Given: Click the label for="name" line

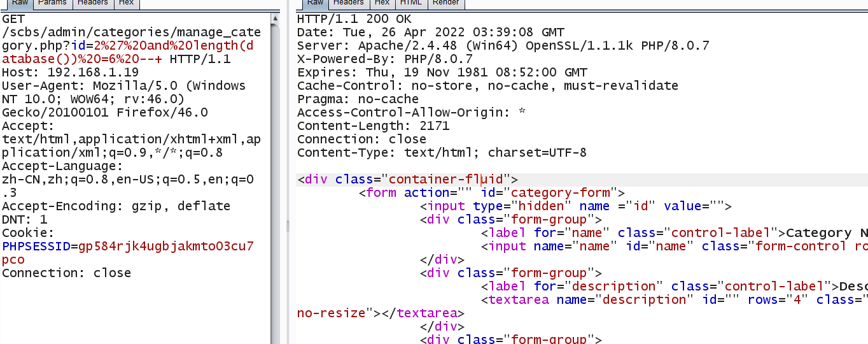Looking at the screenshot, I should (x=674, y=233).
